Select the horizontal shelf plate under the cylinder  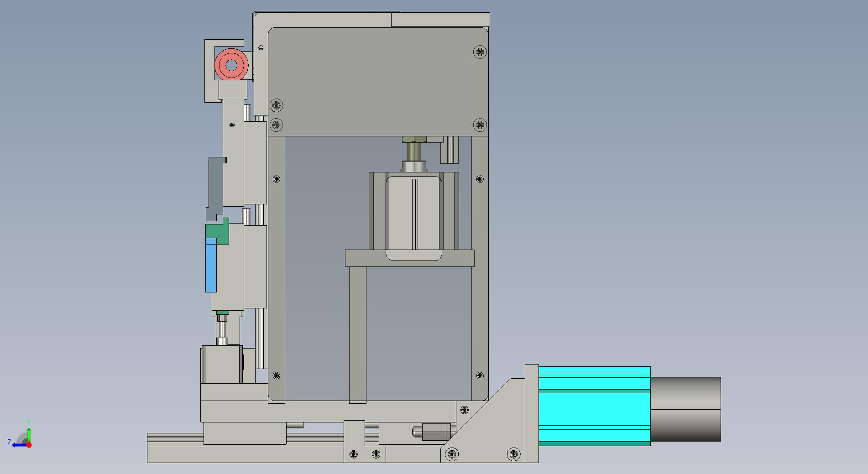[409, 258]
